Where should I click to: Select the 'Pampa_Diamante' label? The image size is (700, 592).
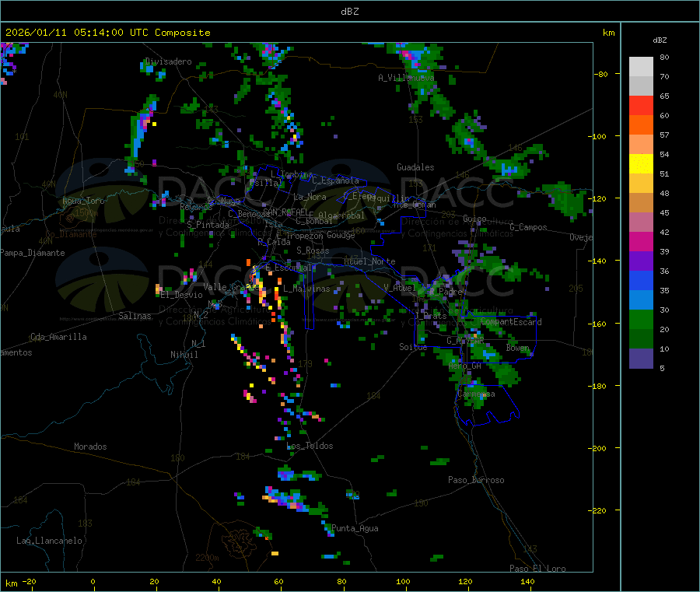(33, 253)
